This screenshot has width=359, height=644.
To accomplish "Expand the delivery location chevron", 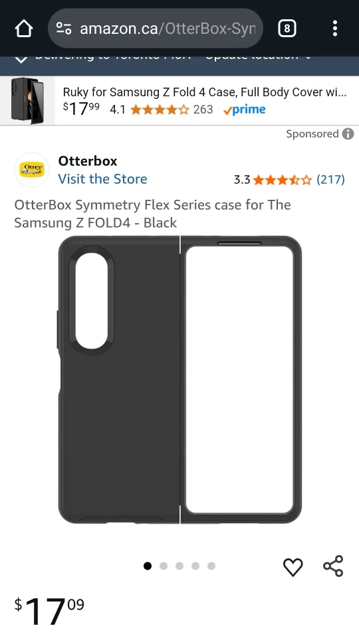I will (21, 59).
